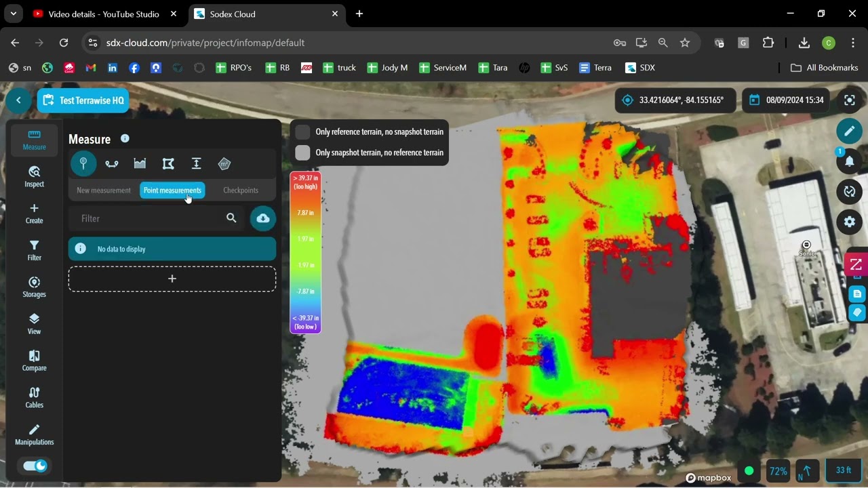
Task: Open the SDX bookmark
Action: point(640,68)
